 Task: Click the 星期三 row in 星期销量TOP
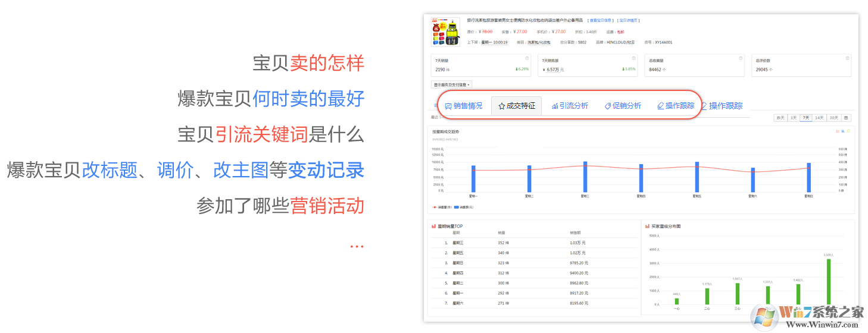pos(534,243)
